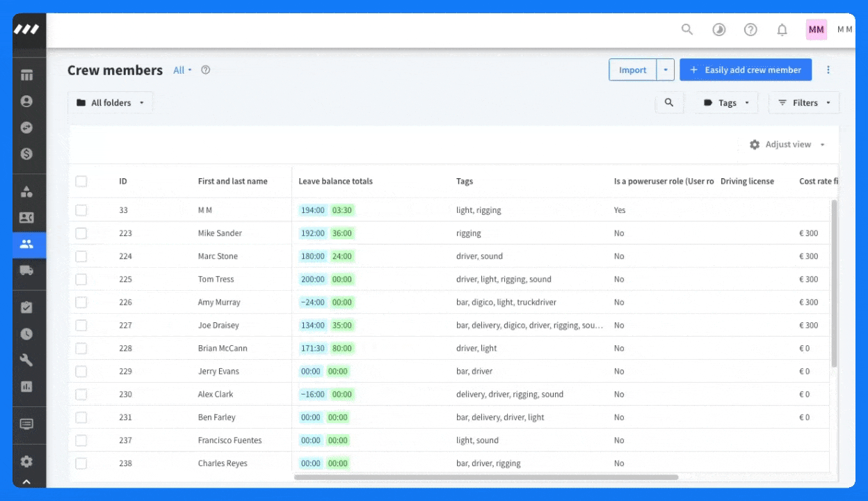Open the bar chart icon in the sidebar

(x=26, y=386)
